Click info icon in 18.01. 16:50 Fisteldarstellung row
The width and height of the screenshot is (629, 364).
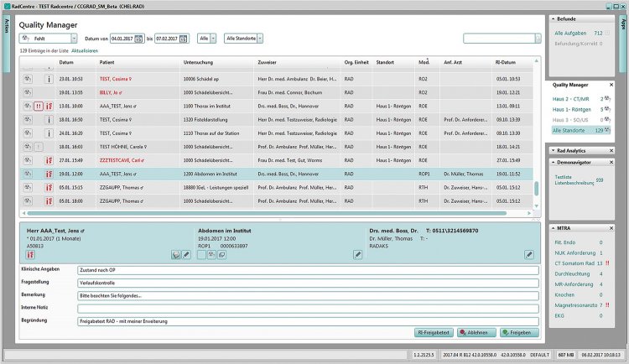pyautogui.click(x=49, y=120)
